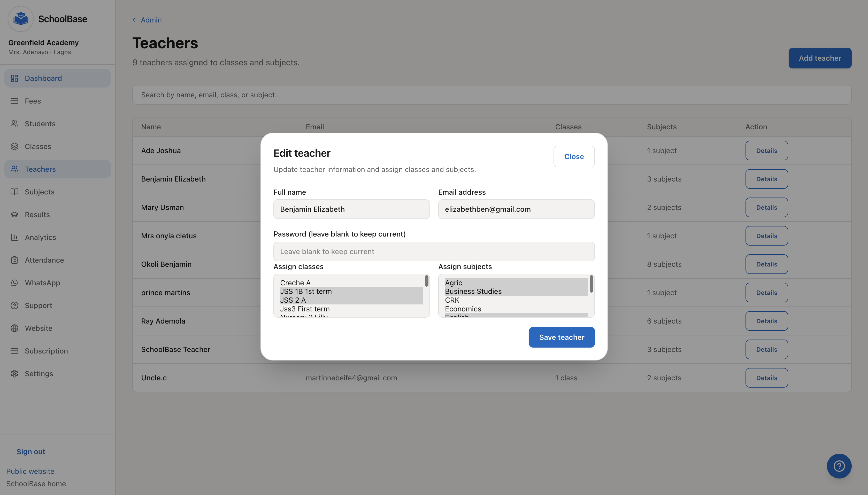Open the Dashboard menu item
Image resolution: width=868 pixels, height=495 pixels.
point(57,78)
